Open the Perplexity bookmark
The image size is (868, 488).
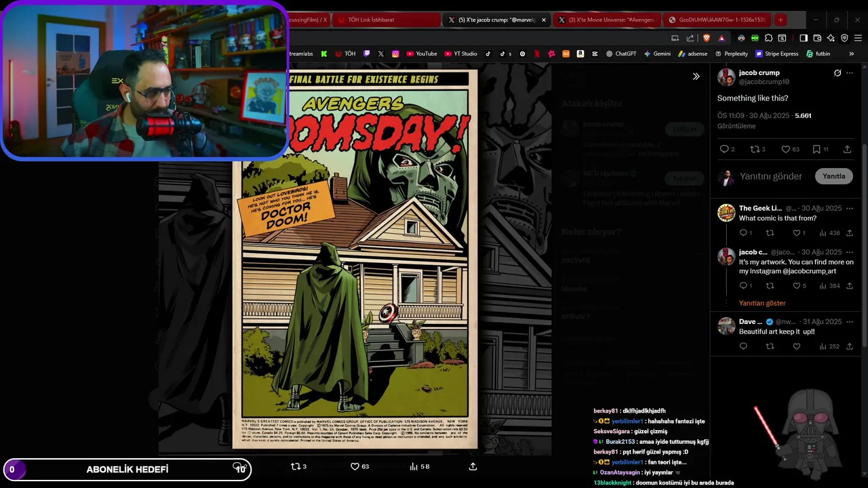coord(731,54)
